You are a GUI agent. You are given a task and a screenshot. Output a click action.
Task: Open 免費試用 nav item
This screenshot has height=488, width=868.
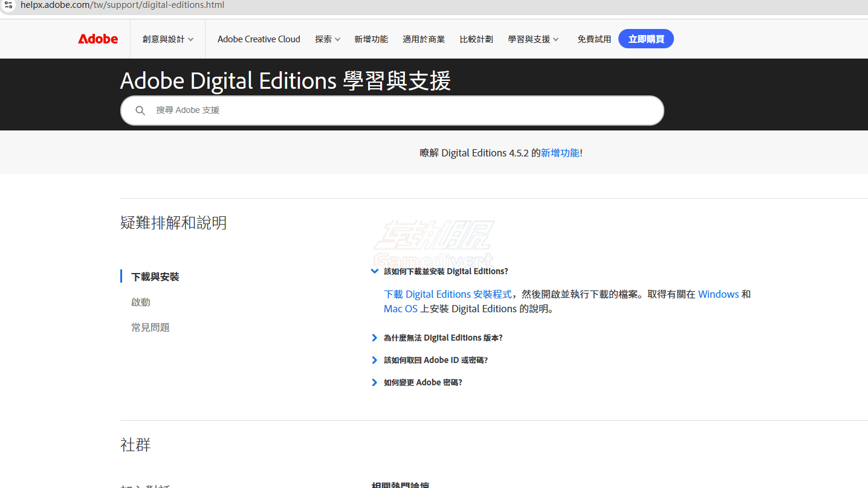[x=594, y=39]
